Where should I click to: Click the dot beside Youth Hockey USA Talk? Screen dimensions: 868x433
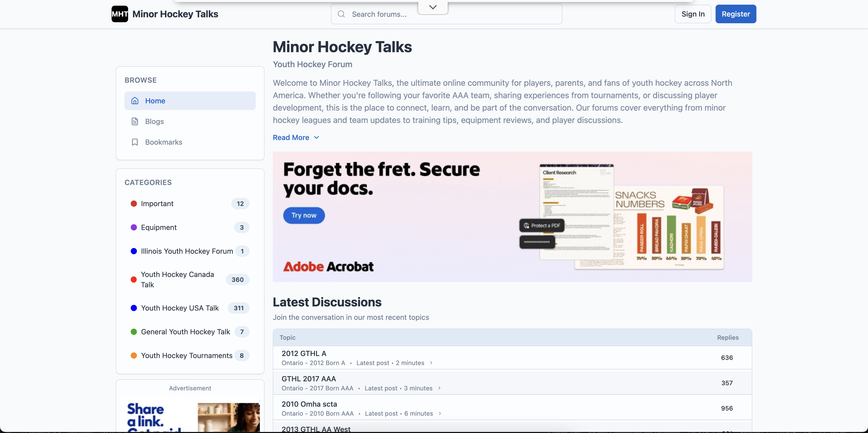pos(134,308)
